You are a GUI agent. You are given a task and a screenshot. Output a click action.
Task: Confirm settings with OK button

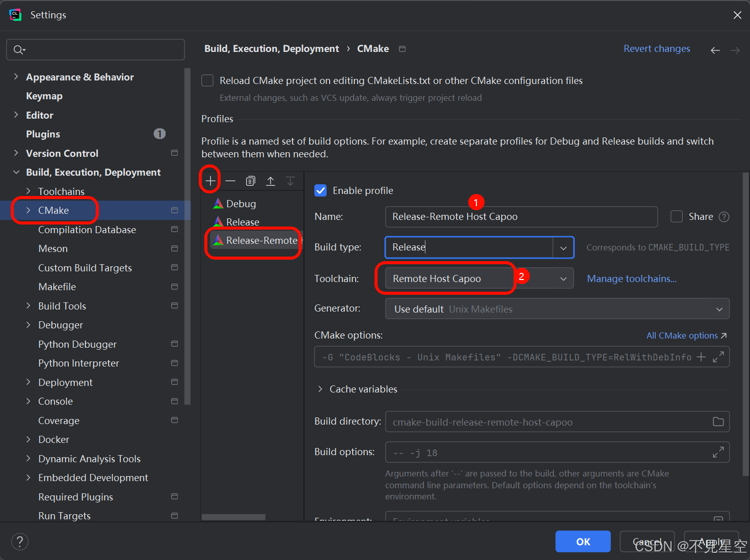click(583, 542)
